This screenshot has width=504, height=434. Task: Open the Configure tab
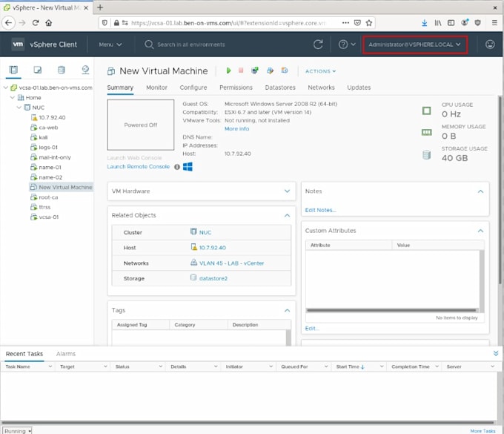coord(193,88)
